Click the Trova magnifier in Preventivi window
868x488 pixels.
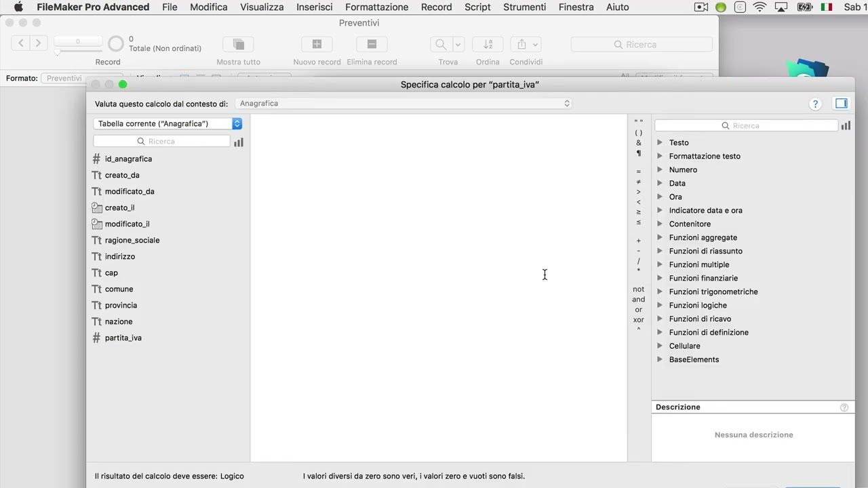pos(441,44)
